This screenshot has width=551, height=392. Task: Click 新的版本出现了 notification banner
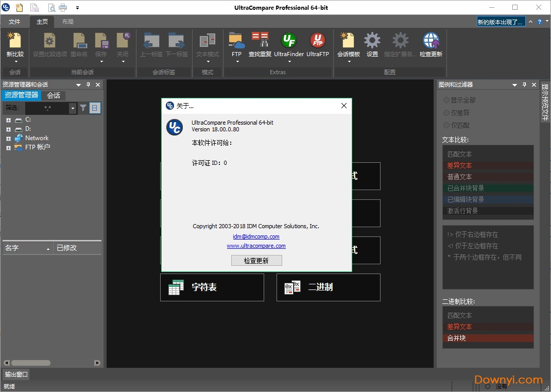pyautogui.click(x=501, y=22)
